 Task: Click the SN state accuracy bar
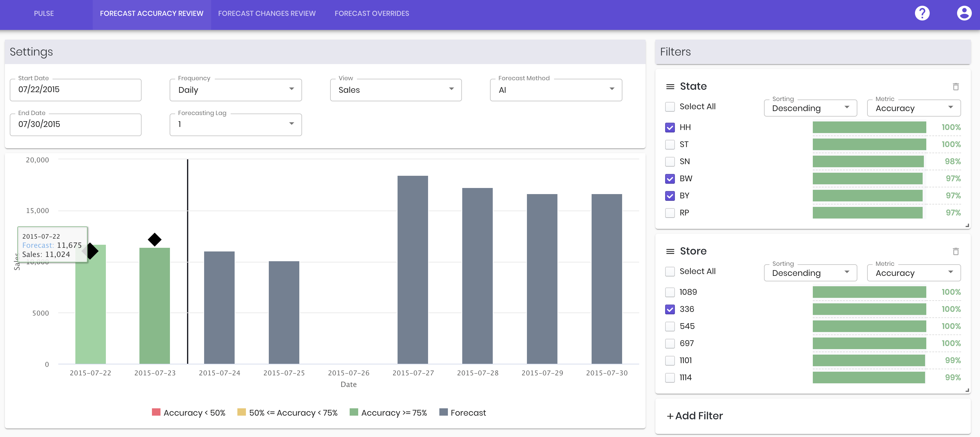868,161
